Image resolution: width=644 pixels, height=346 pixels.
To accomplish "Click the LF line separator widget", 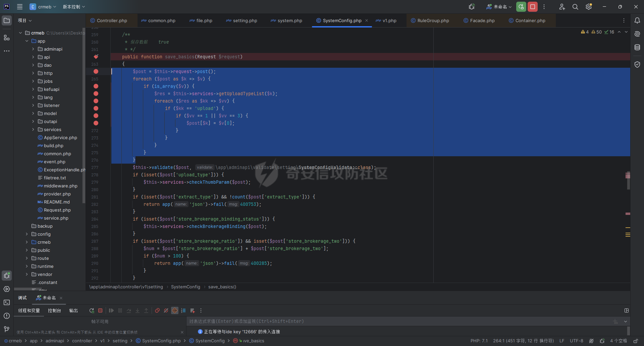I will (x=562, y=341).
